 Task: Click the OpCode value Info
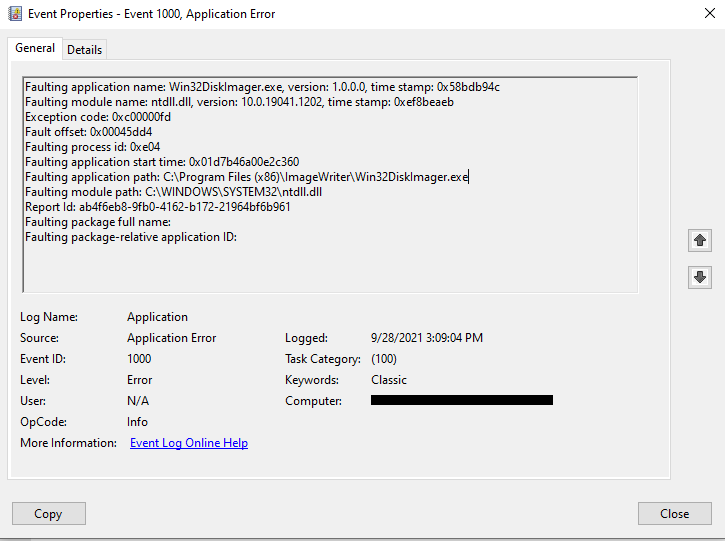point(137,422)
